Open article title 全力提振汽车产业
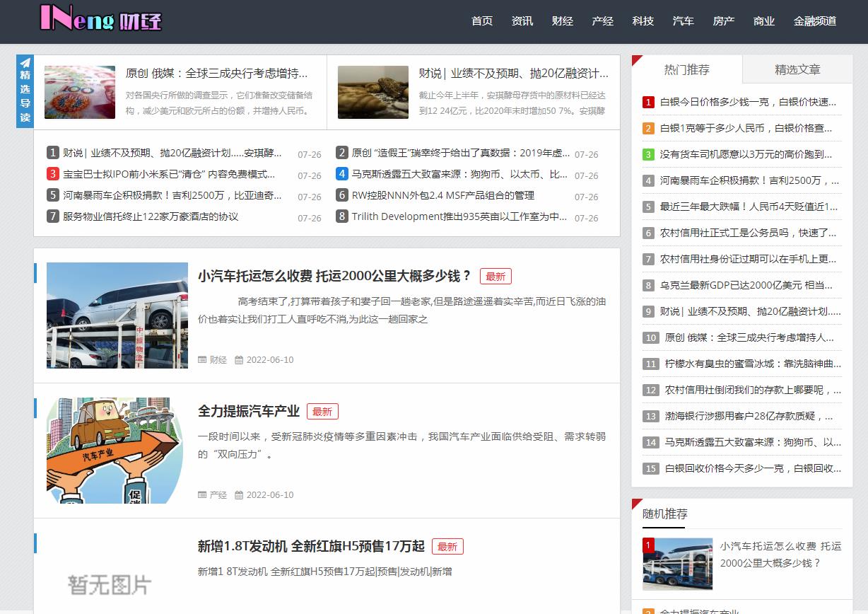 249,411
